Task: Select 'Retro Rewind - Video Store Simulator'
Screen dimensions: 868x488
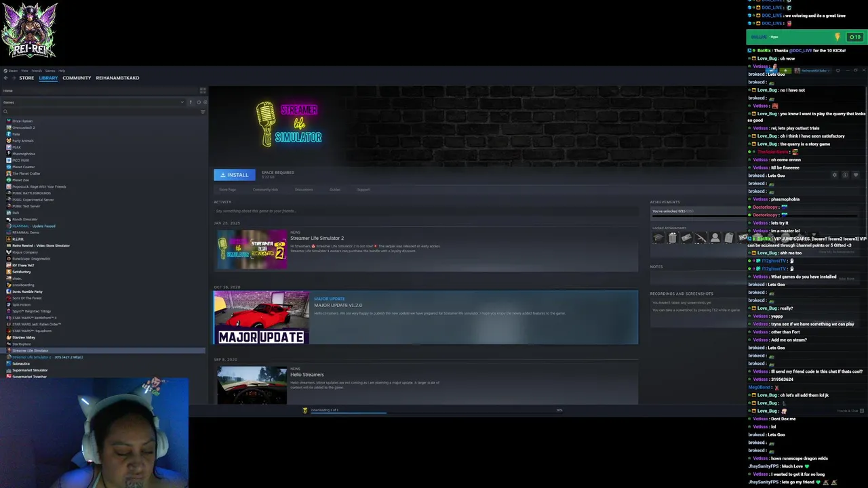Action: click(41, 245)
